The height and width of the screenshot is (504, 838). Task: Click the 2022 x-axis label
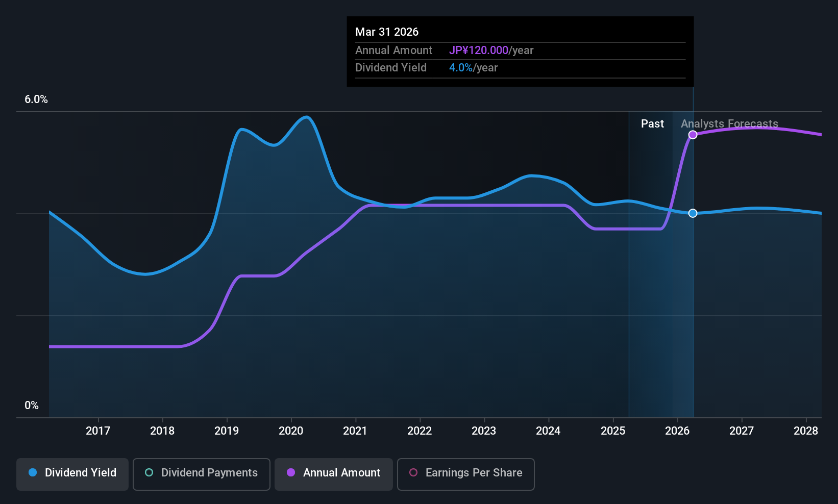coord(420,431)
